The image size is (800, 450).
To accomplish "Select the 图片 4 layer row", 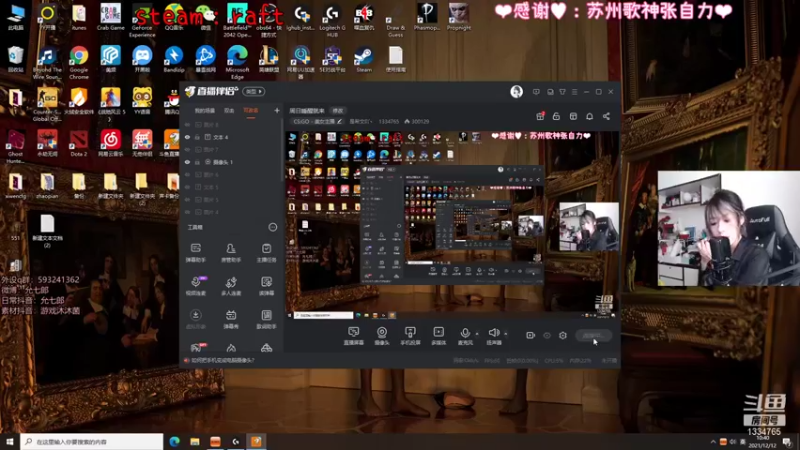I will click(x=232, y=212).
